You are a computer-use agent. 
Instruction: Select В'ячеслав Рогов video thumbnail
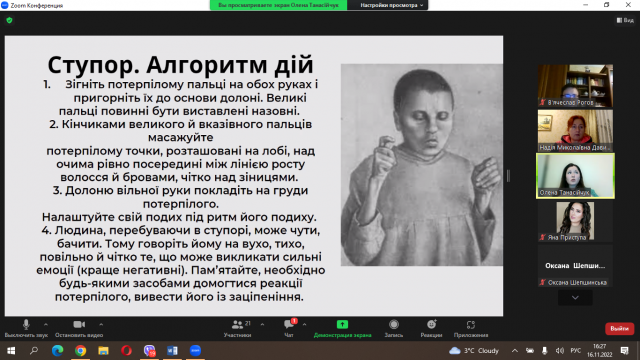coord(575,86)
